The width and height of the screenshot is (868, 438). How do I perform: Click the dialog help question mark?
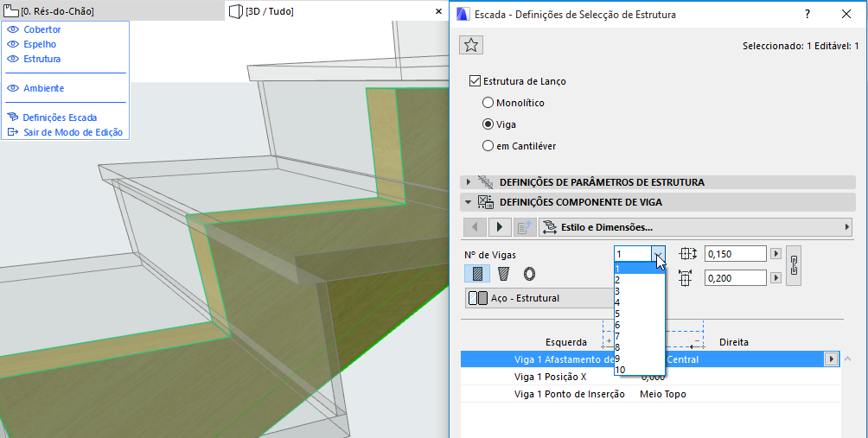click(808, 15)
